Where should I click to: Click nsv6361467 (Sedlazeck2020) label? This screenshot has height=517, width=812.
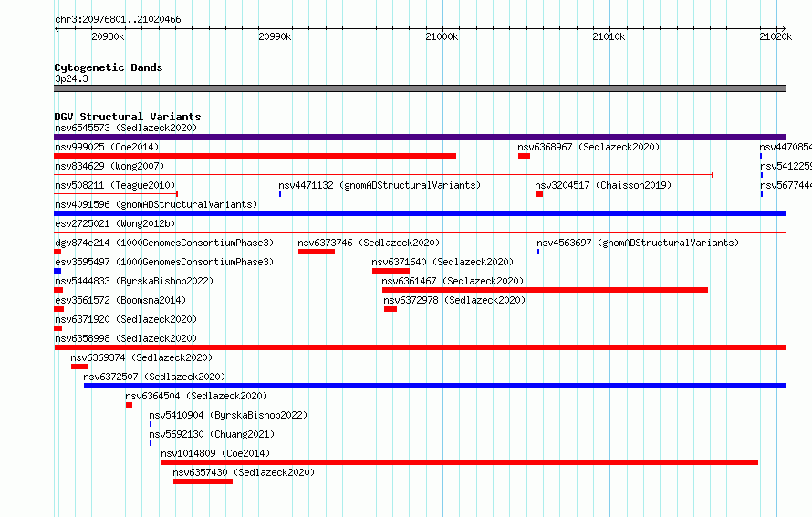point(453,281)
